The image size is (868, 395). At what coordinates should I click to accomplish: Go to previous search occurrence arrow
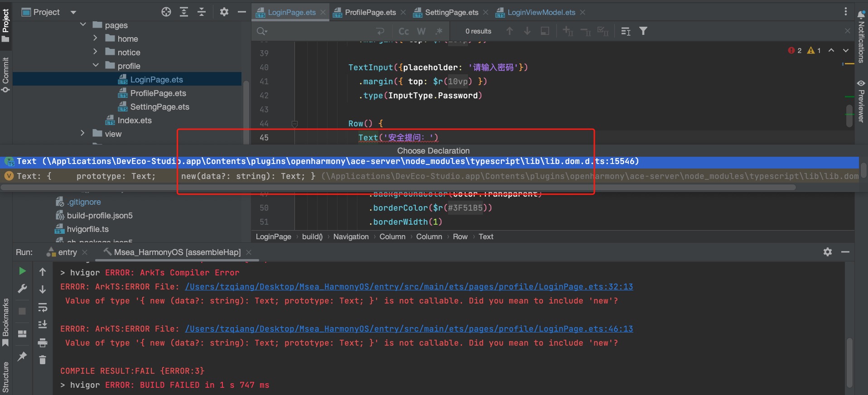[x=510, y=31]
